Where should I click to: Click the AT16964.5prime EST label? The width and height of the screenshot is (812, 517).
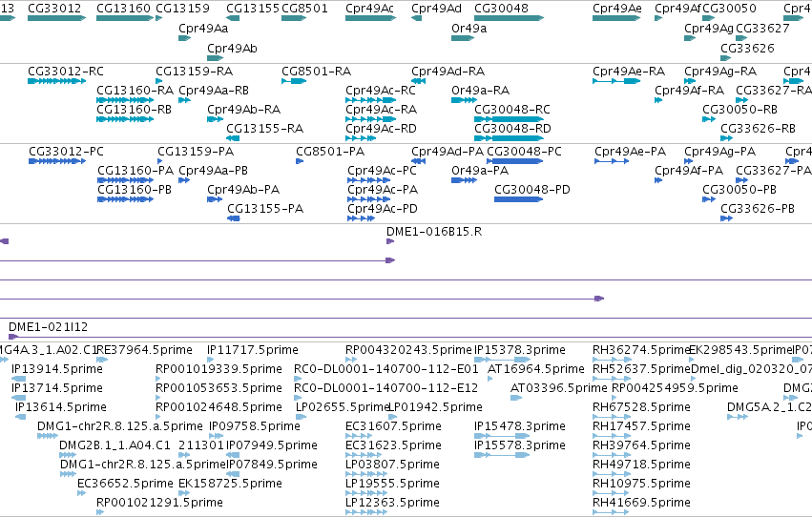[x=536, y=369]
